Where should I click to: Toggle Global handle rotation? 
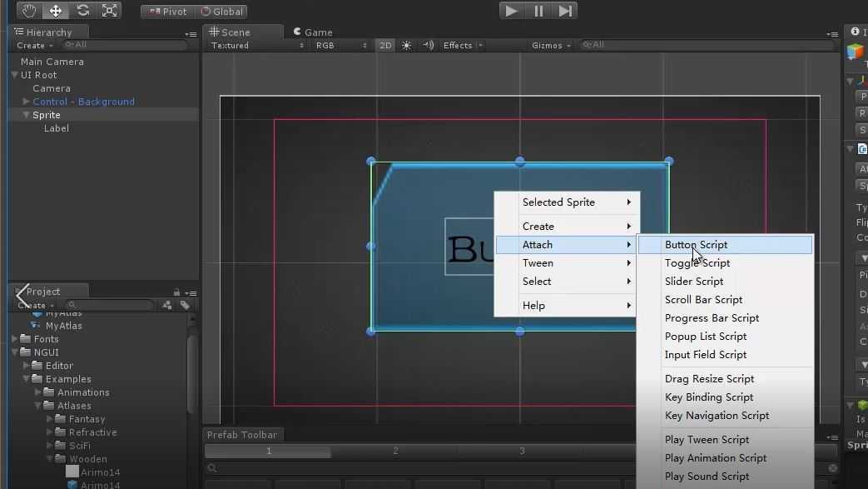(221, 11)
